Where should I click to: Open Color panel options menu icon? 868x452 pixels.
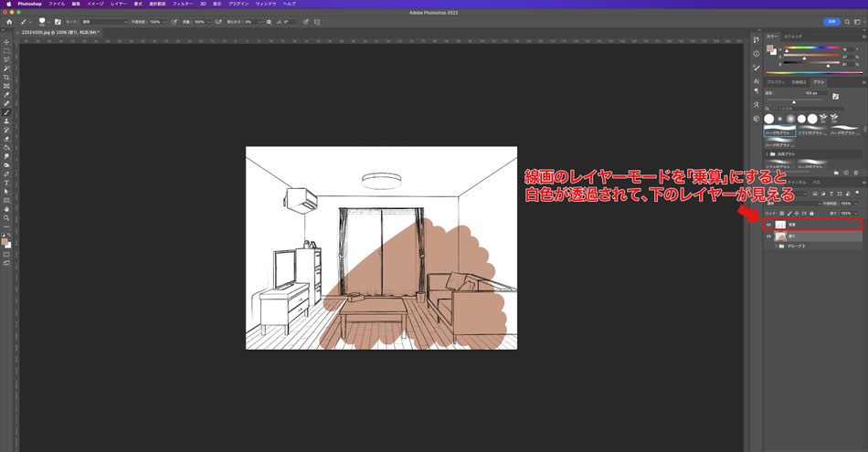[x=863, y=36]
